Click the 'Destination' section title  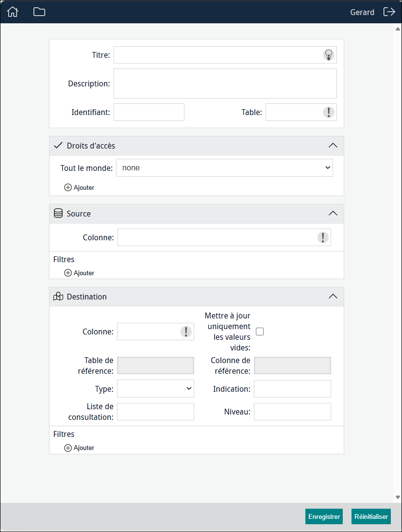(87, 297)
